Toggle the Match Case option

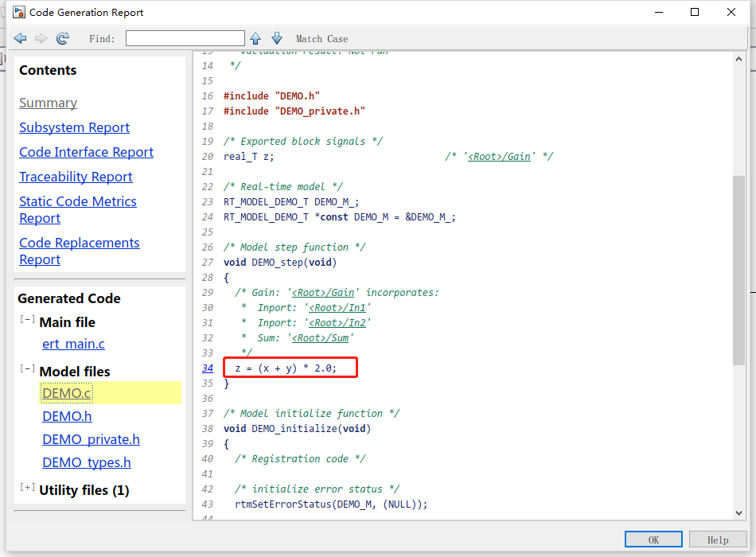321,39
